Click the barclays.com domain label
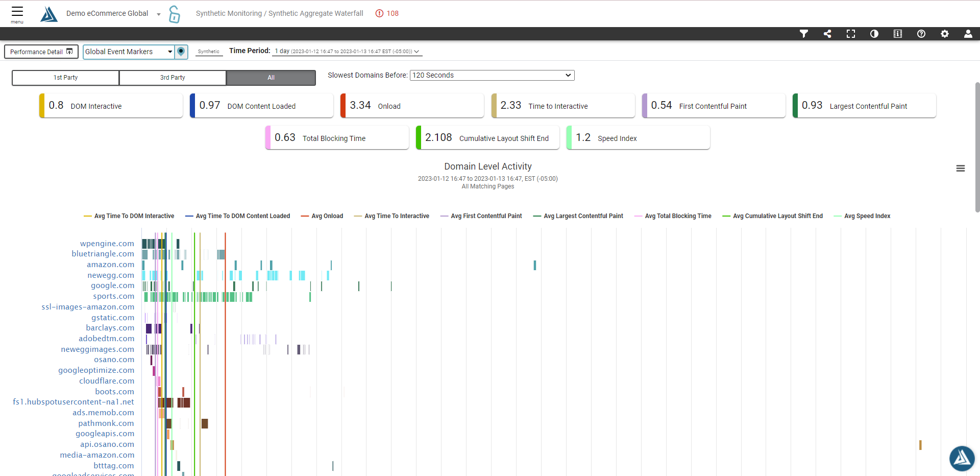980x476 pixels. [110, 328]
